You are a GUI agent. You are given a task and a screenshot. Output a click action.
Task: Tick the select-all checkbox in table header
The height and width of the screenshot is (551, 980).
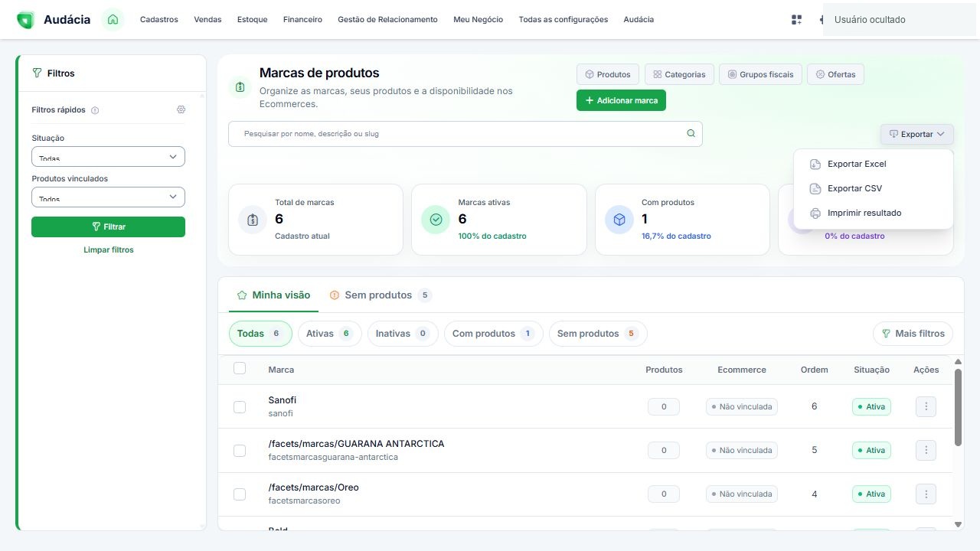tap(240, 368)
